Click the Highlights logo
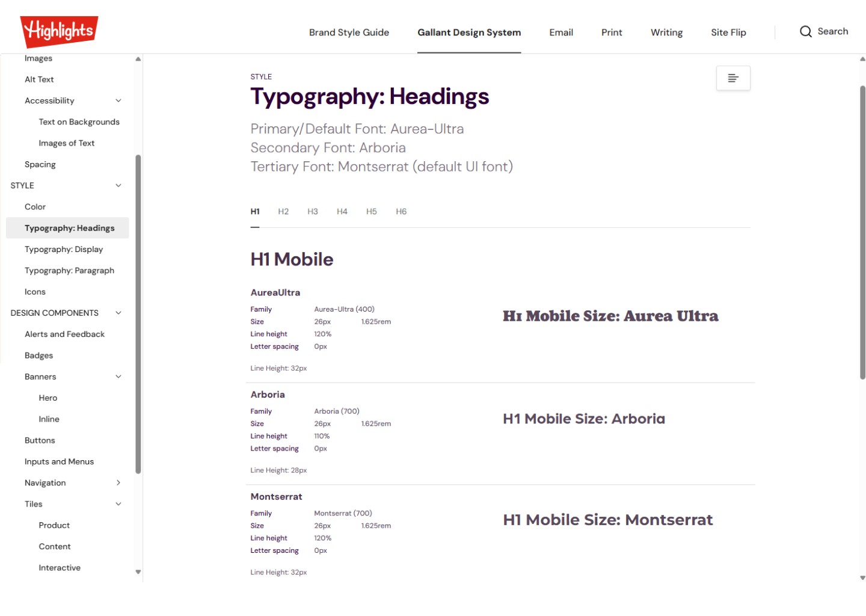This screenshot has height=616, width=866. [58, 31]
